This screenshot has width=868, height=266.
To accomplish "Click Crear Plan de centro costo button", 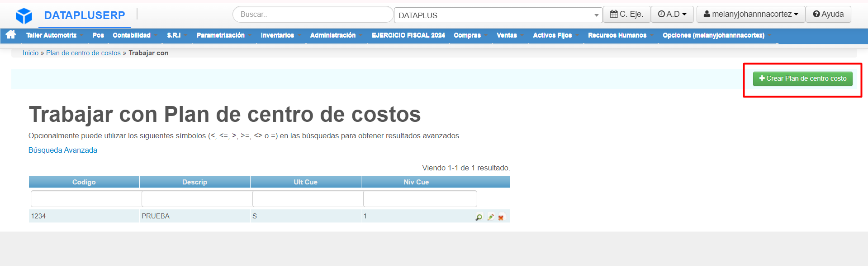I will (802, 78).
